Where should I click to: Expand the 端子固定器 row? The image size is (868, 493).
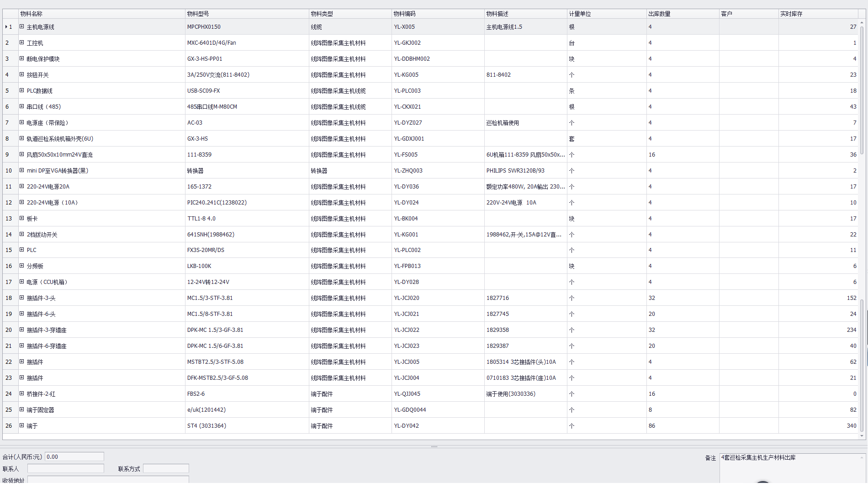21,410
